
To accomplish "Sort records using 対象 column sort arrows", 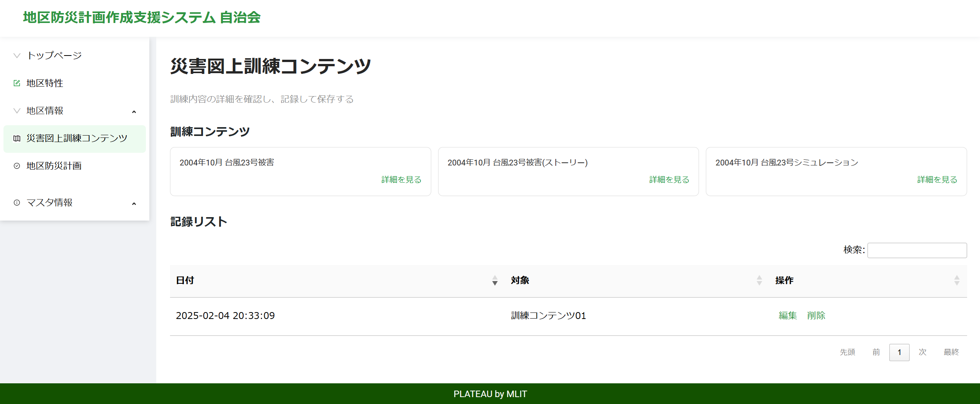I will click(x=759, y=280).
